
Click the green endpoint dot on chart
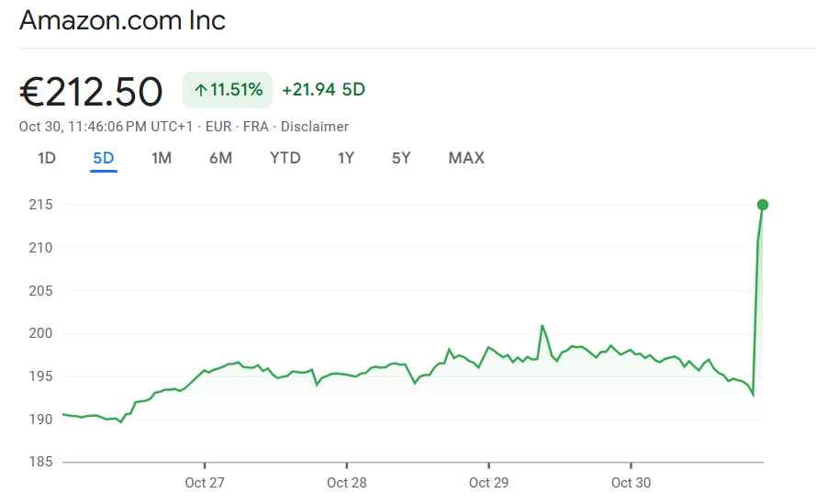coord(762,205)
